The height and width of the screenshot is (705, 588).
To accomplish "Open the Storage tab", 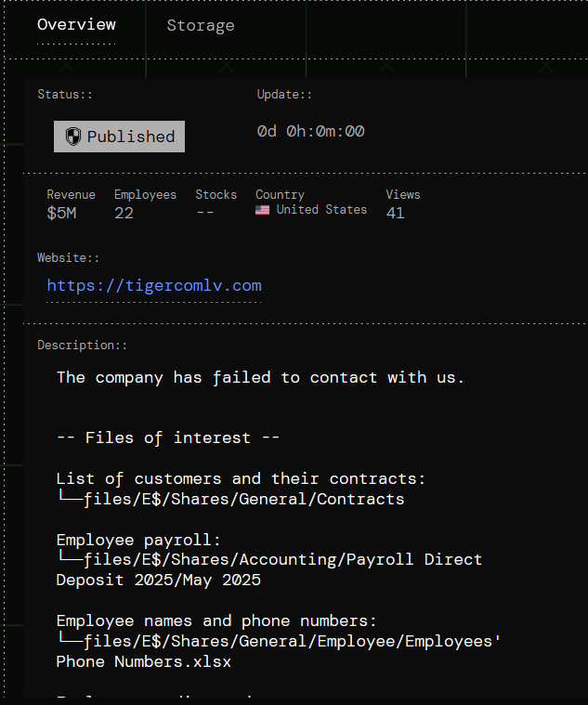I will [x=201, y=26].
